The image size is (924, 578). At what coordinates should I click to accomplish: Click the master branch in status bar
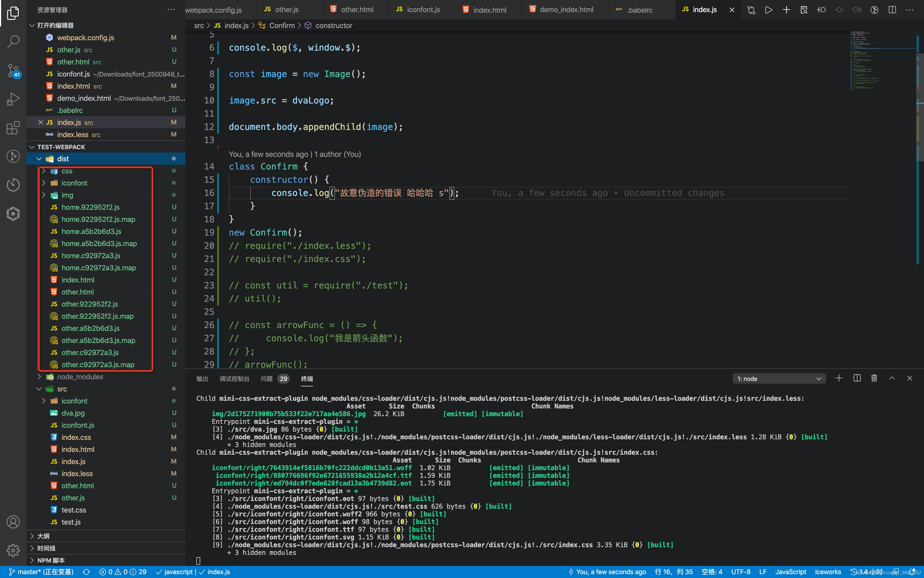click(41, 572)
